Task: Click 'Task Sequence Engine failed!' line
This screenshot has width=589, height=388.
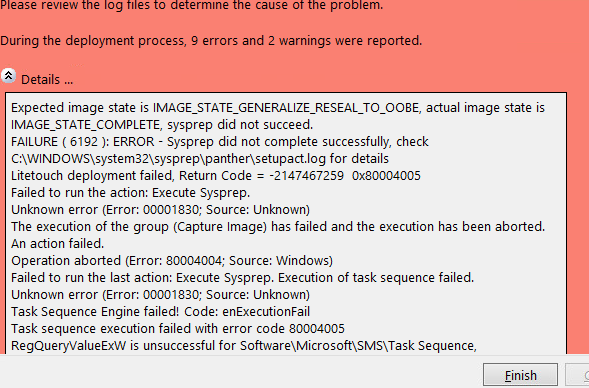Action: 160,312
